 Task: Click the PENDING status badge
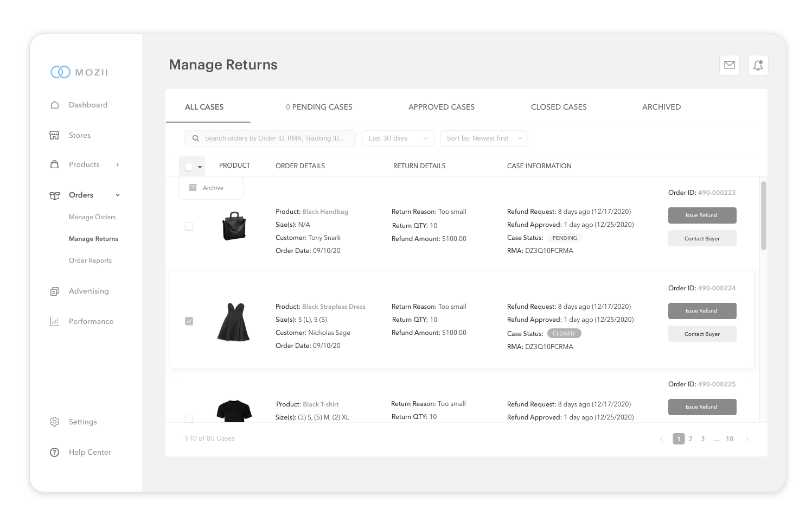[x=565, y=238]
